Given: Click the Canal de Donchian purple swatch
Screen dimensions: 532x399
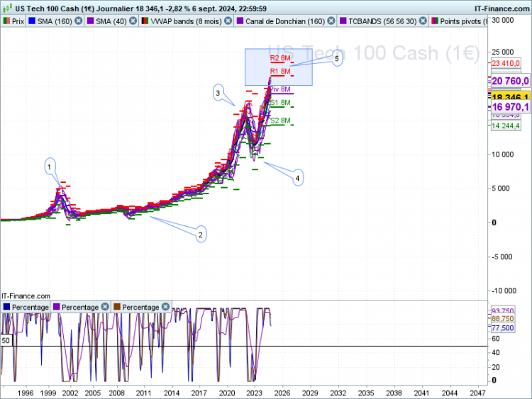Looking at the screenshot, I should pyautogui.click(x=240, y=21).
